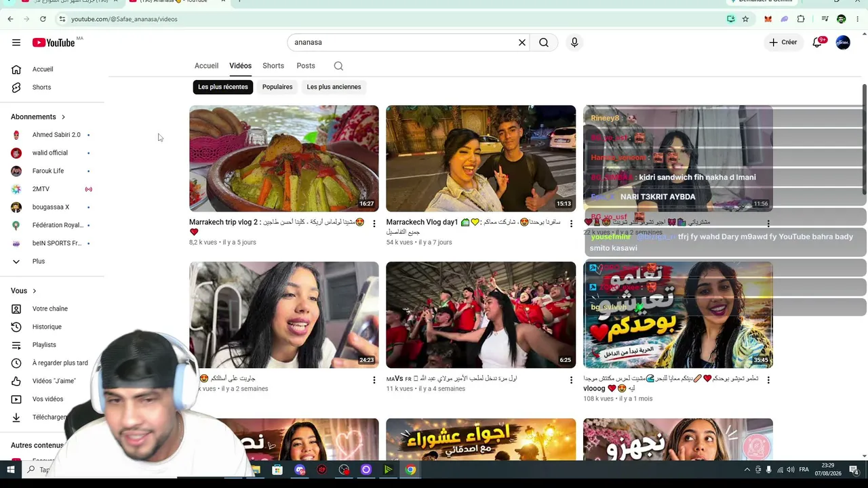Click the page vertical scrollbar
This screenshot has width=868, height=488.
tap(865, 140)
